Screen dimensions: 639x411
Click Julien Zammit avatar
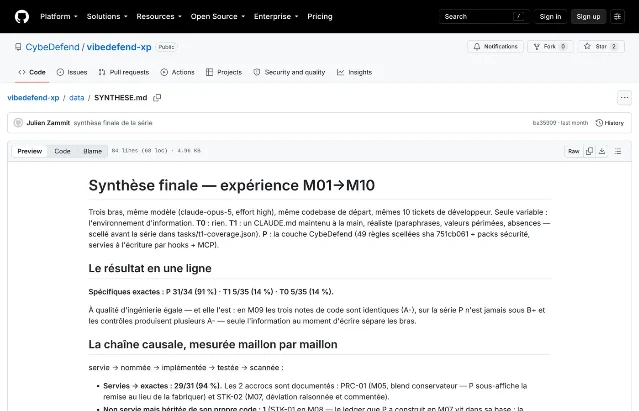[x=18, y=123]
